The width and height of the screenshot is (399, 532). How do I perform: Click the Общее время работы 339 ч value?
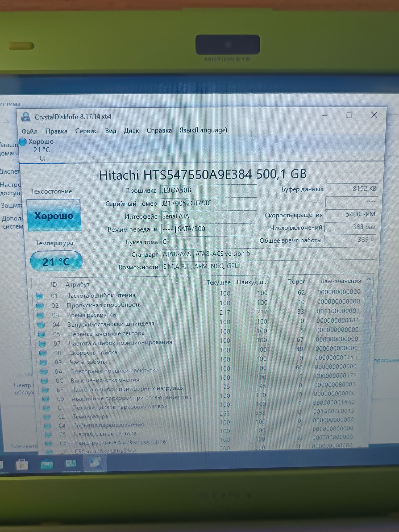[x=350, y=240]
